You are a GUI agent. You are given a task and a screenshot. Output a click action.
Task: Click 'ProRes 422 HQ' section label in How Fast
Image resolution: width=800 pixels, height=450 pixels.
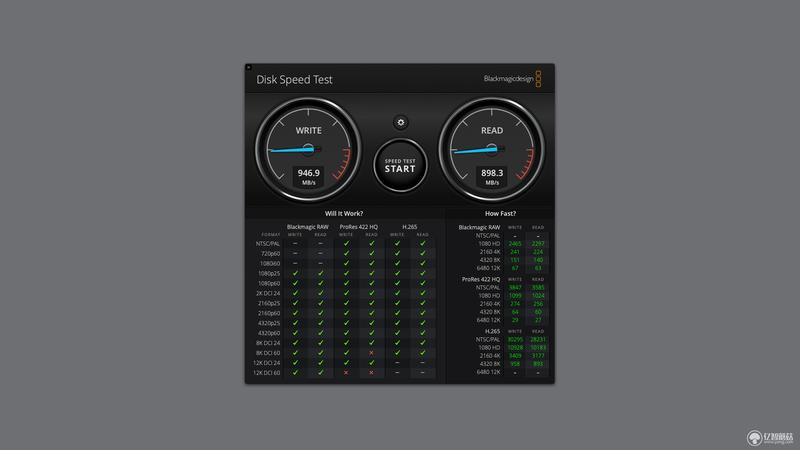pyautogui.click(x=481, y=280)
